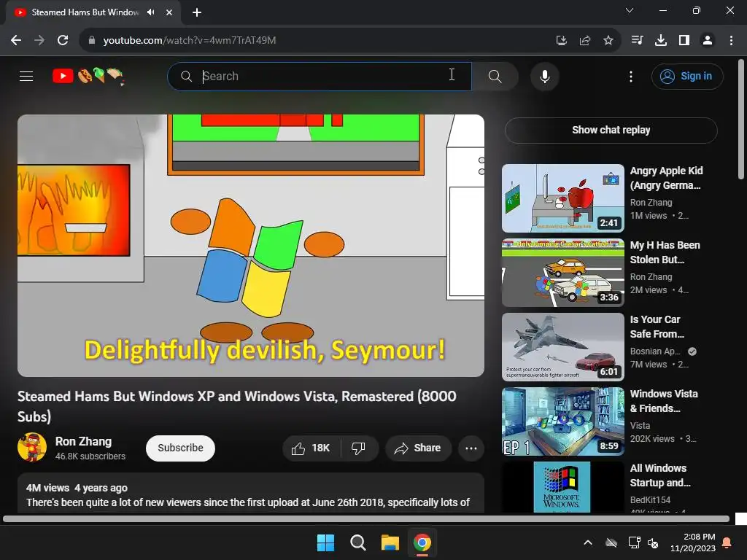Screen dimensions: 747x560
Task: Click Ron Zhang channel avatar
Action: click(32, 447)
